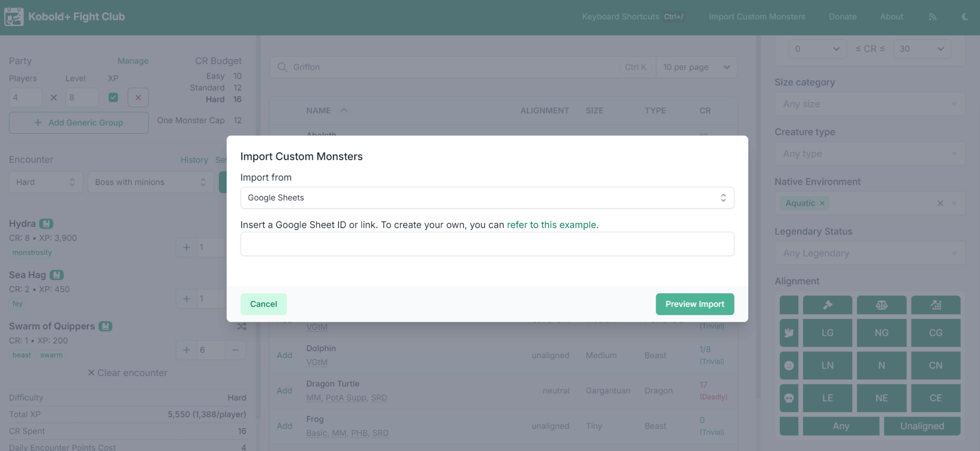Follow the 'refer to this example' link

tap(552, 225)
